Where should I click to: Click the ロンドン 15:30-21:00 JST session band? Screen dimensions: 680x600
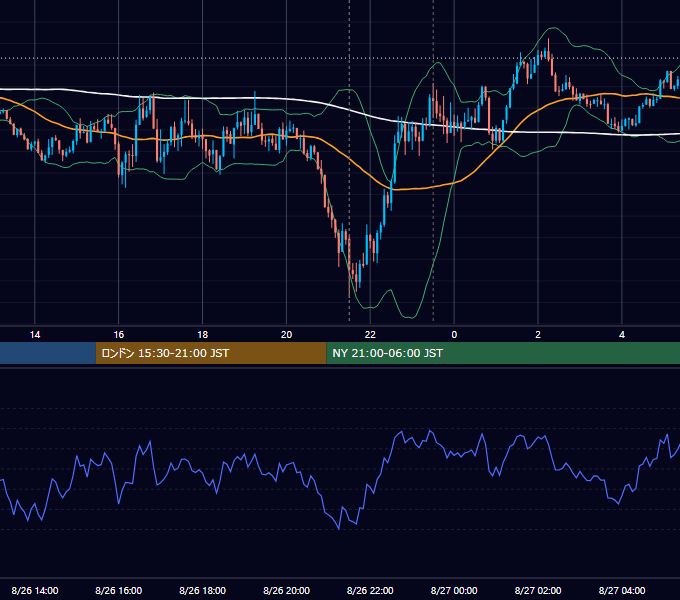(211, 353)
